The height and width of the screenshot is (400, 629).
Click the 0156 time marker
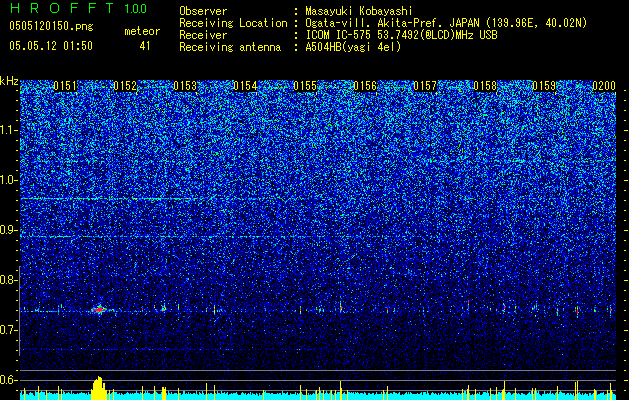pyautogui.click(x=365, y=86)
